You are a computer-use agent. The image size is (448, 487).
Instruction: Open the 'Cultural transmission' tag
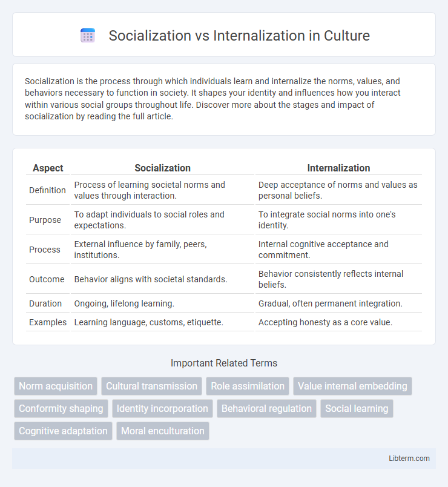(151, 386)
